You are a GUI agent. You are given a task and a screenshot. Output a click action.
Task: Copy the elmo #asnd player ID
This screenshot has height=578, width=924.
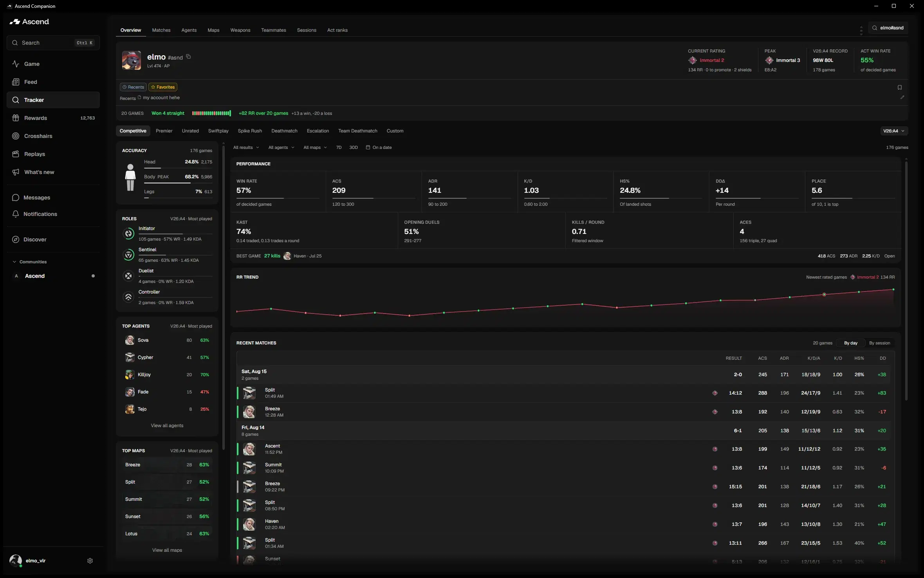click(188, 57)
